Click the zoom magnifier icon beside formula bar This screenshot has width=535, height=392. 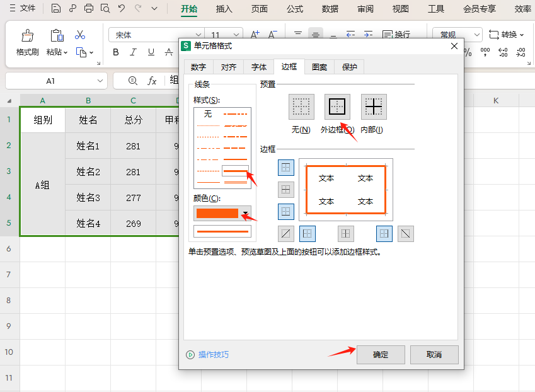click(x=133, y=81)
